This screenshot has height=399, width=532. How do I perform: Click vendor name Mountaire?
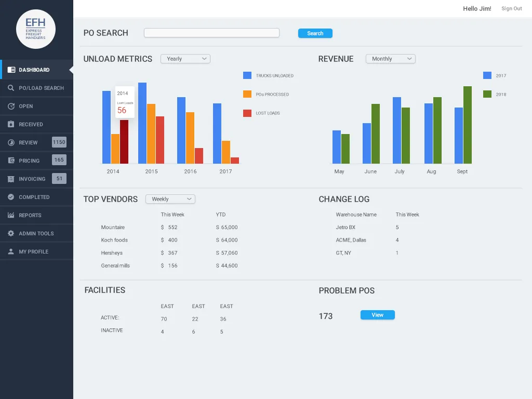point(113,228)
